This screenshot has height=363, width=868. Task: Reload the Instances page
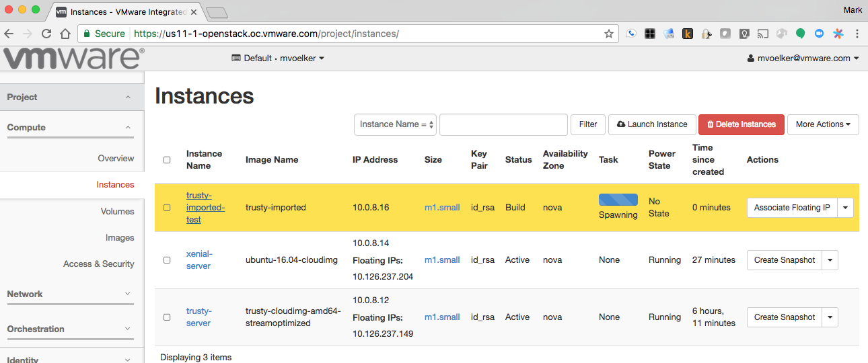(46, 34)
